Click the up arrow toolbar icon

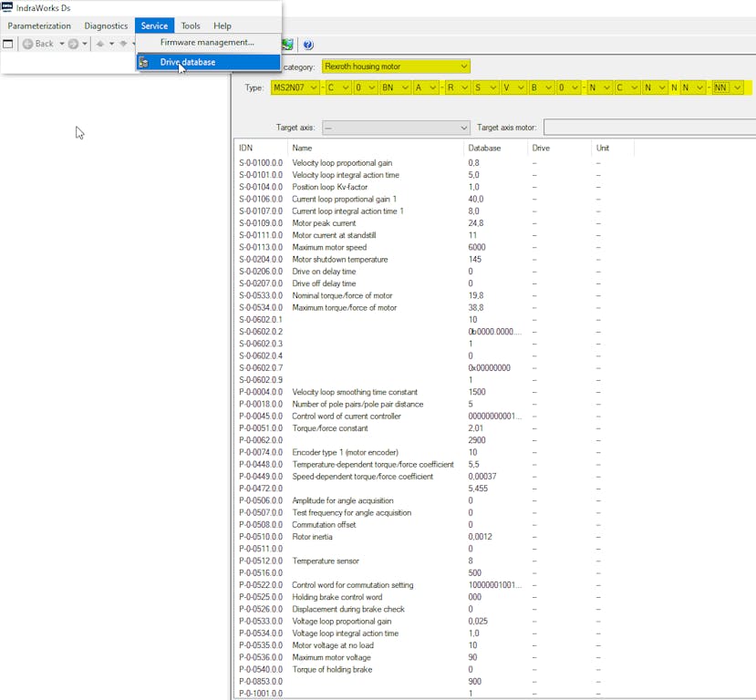click(100, 44)
